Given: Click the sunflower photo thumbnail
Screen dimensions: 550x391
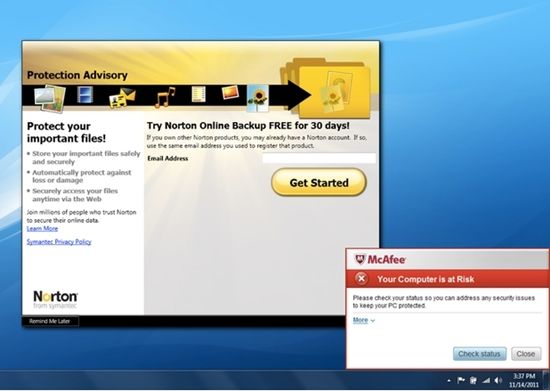Looking at the screenshot, I should [258, 98].
